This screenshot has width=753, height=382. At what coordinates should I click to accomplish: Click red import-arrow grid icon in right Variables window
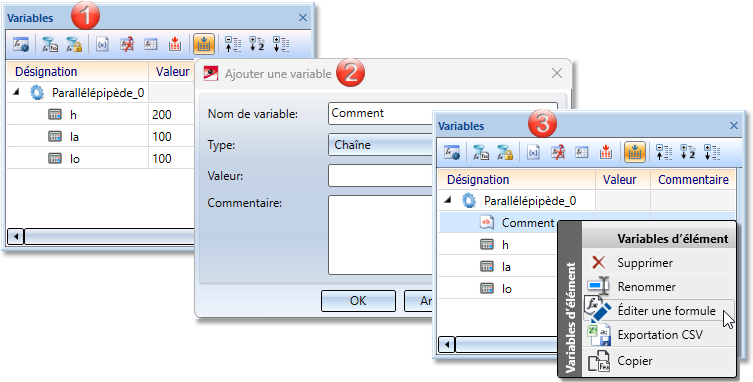606,152
